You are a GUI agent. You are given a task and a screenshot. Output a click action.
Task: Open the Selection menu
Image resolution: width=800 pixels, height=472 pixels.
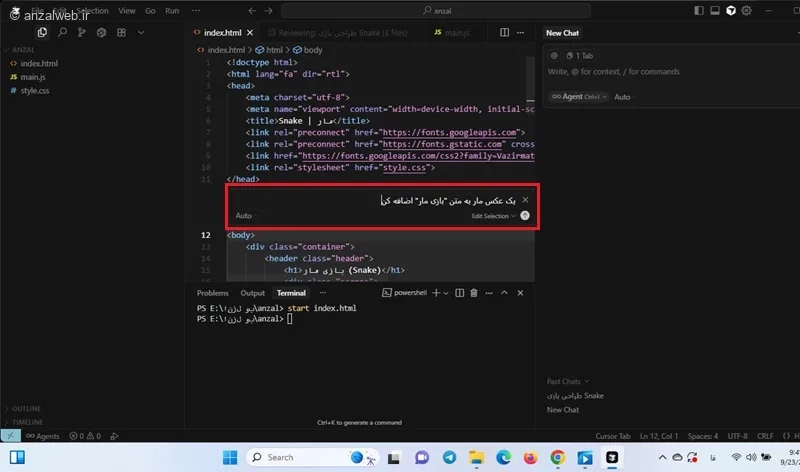point(92,11)
